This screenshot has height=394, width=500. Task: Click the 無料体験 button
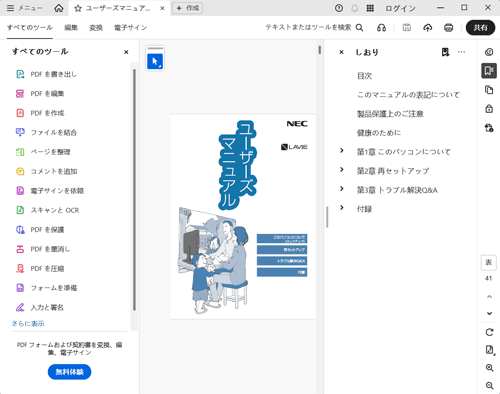[69, 372]
